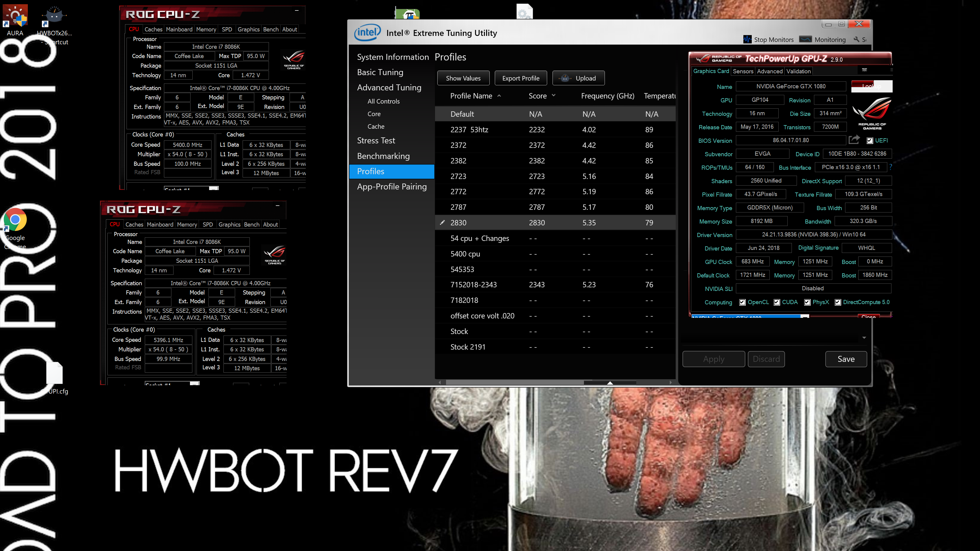Open the GPU-Z hamburger menu icon
Image resolution: width=980 pixels, height=551 pixels.
tap(891, 70)
